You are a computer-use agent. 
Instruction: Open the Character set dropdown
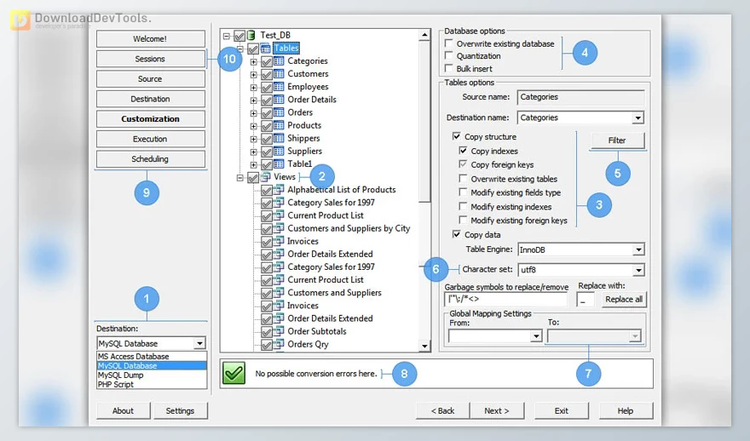tap(638, 270)
